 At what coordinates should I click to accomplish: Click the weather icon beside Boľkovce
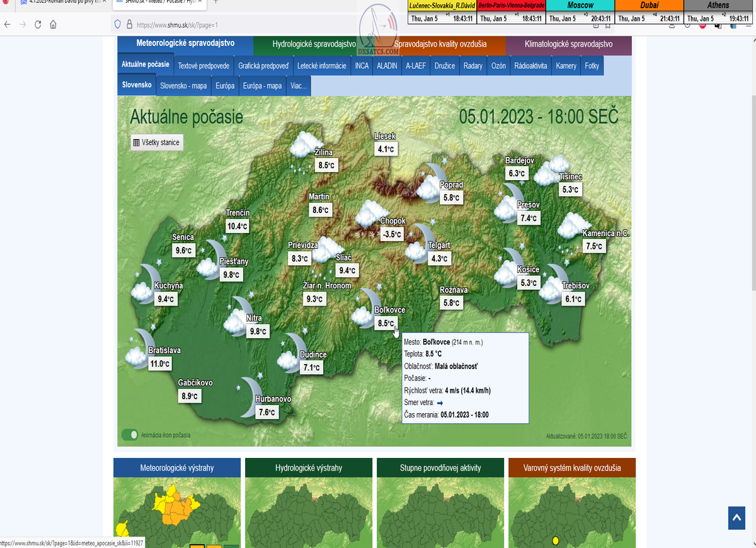367,309
